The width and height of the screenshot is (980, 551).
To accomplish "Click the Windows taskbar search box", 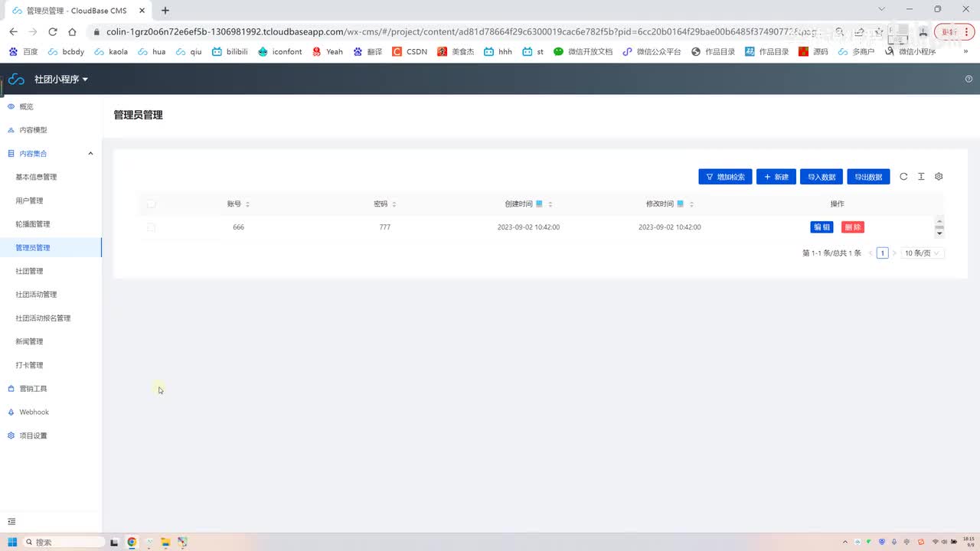I will click(64, 542).
